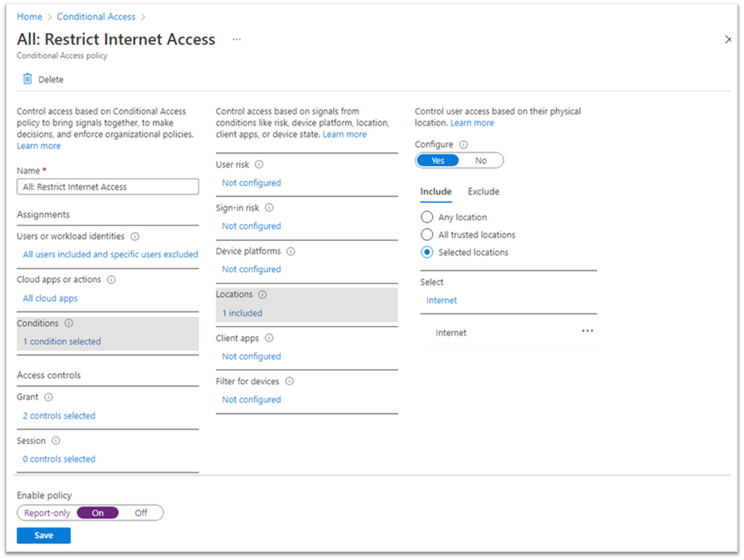Set Configure toggle to No
This screenshot has height=560, width=744.
tap(481, 161)
